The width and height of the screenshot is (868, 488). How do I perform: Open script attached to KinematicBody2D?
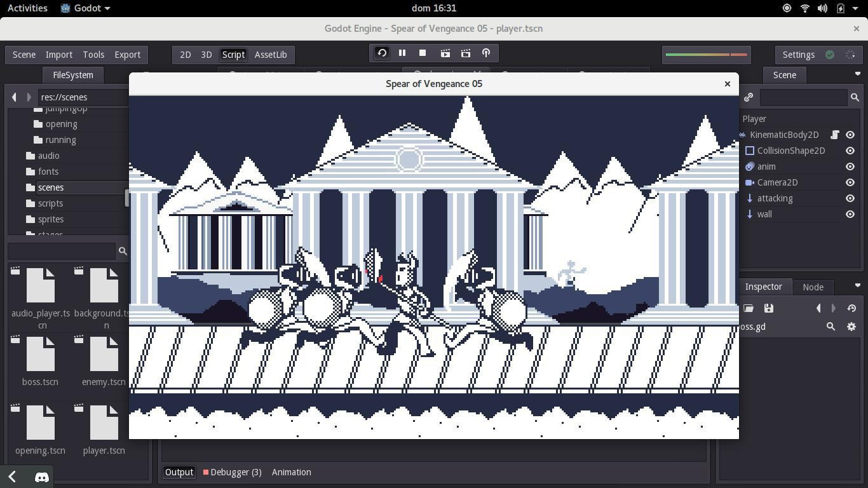click(x=835, y=135)
